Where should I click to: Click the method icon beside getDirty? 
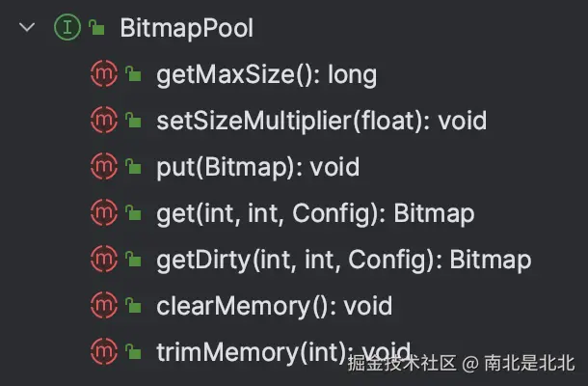click(102, 260)
